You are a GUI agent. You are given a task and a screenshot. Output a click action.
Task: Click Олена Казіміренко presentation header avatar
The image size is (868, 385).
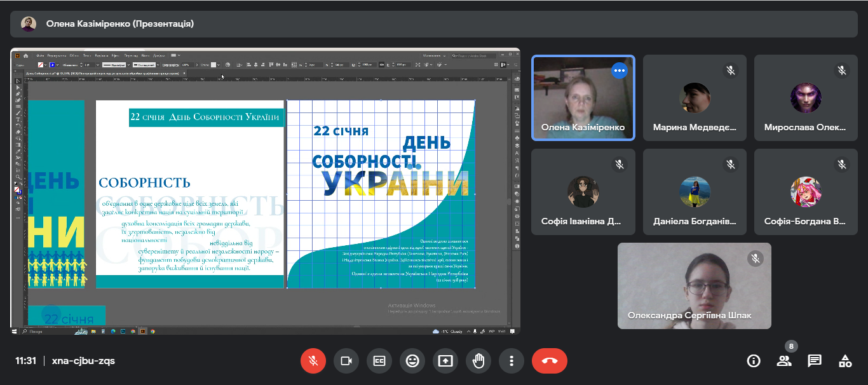[x=29, y=24]
